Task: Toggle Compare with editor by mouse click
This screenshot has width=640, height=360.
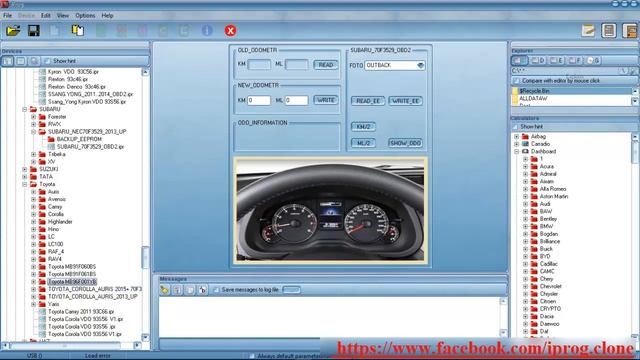Action: (x=517, y=81)
